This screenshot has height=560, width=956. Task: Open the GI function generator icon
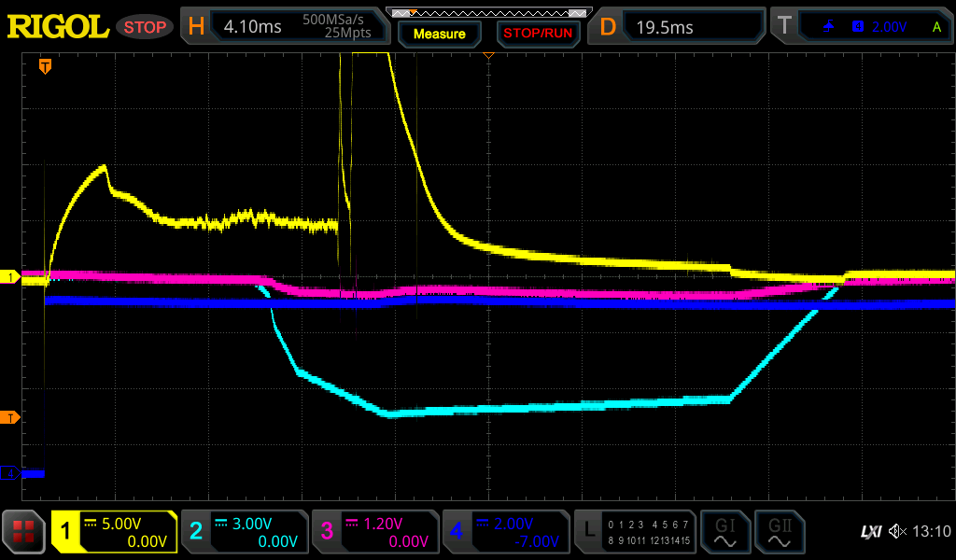point(724,532)
